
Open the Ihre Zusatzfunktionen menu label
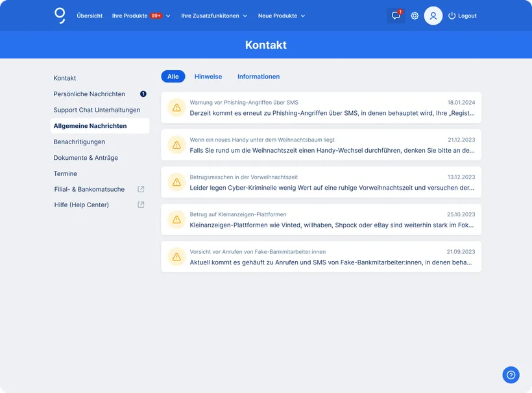click(210, 16)
